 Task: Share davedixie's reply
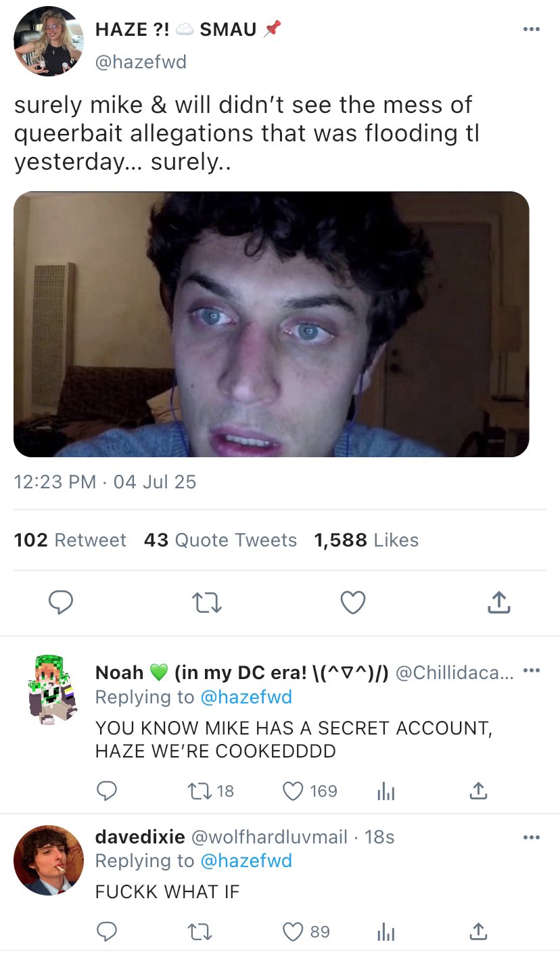(478, 931)
